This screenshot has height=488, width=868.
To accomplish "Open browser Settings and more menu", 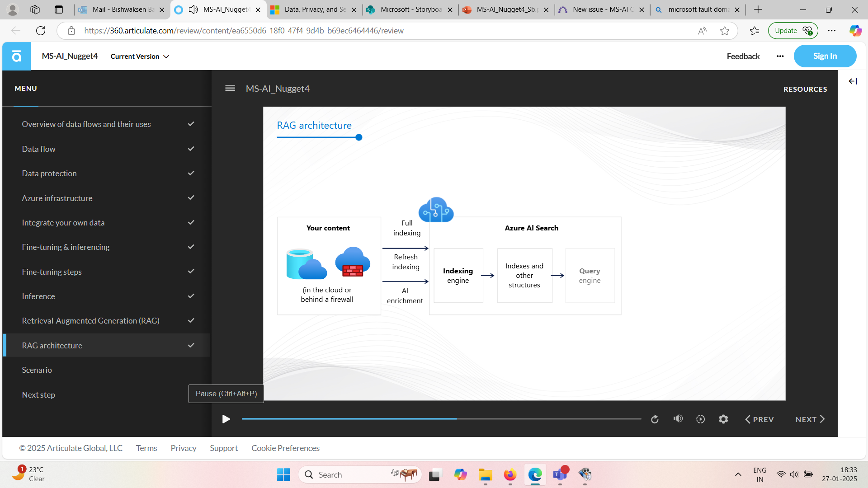I will (x=832, y=31).
